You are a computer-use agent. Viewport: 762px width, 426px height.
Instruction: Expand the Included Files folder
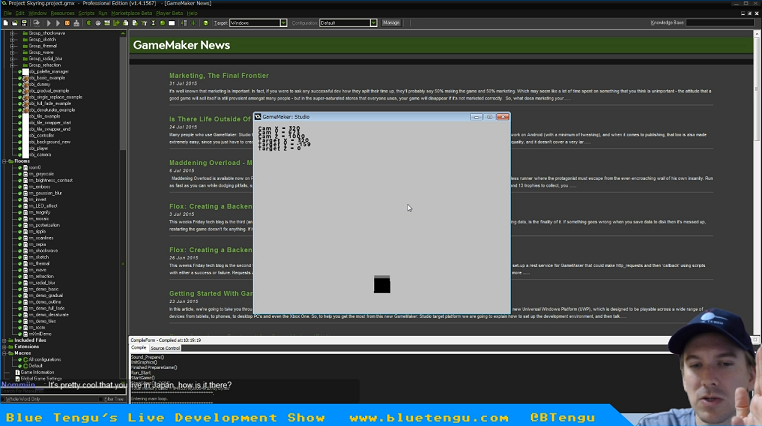[x=4, y=341]
